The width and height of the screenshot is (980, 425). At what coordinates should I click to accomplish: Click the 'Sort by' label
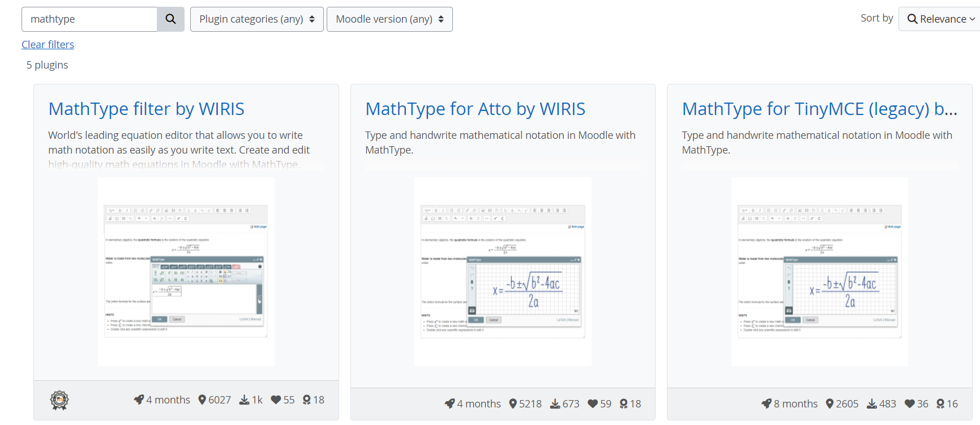point(876,18)
